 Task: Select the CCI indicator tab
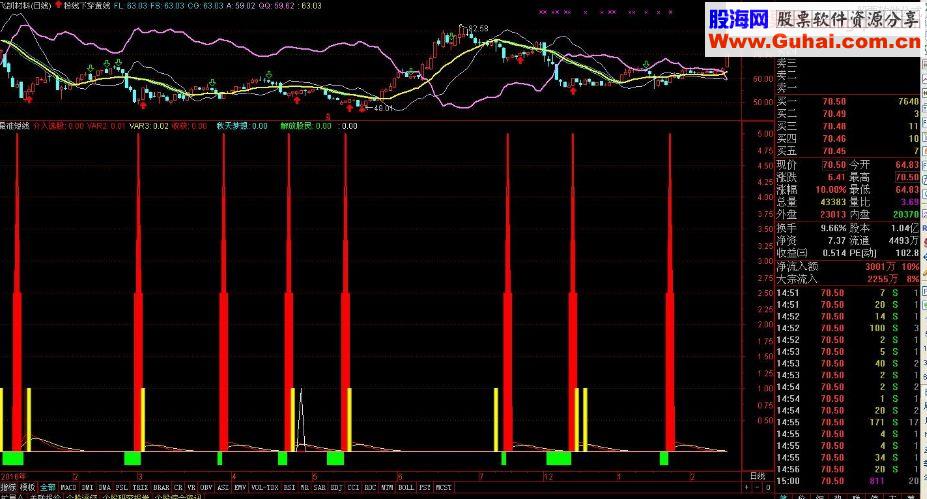354,488
